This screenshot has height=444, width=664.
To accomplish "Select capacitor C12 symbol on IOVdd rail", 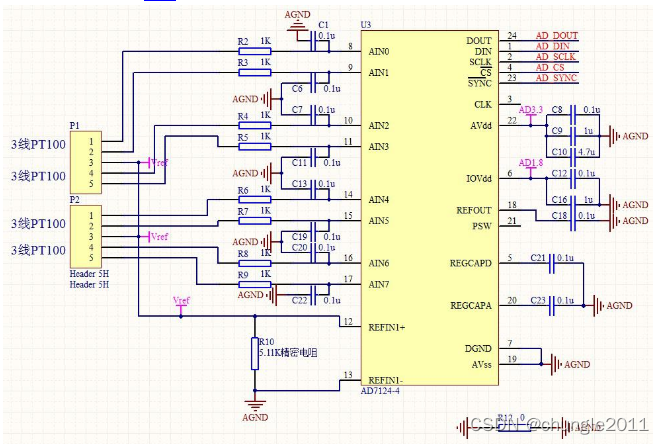I will [x=573, y=178].
